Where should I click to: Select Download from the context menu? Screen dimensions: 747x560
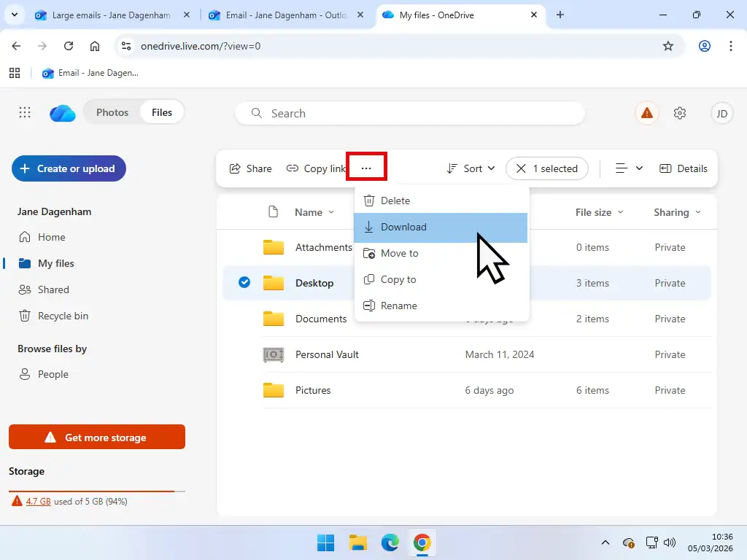tap(403, 227)
